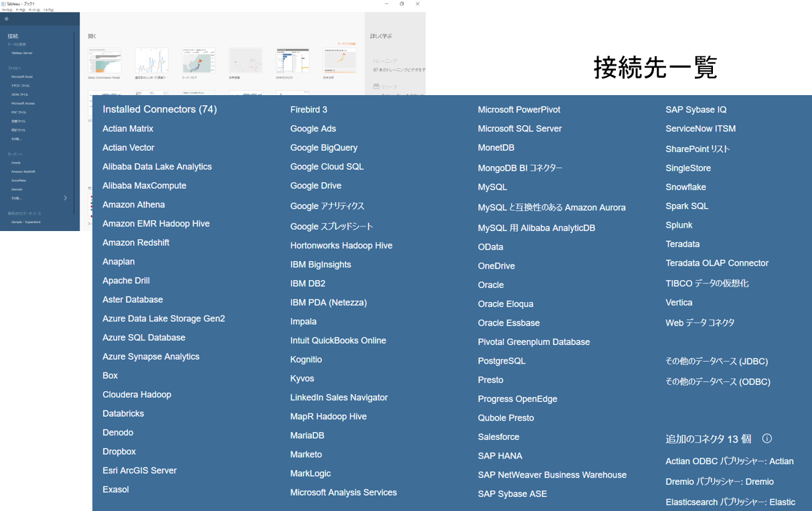Screen dimensions: 812x511
Task: Click the リソース icon in the learn panel
Action: pyautogui.click(x=376, y=86)
